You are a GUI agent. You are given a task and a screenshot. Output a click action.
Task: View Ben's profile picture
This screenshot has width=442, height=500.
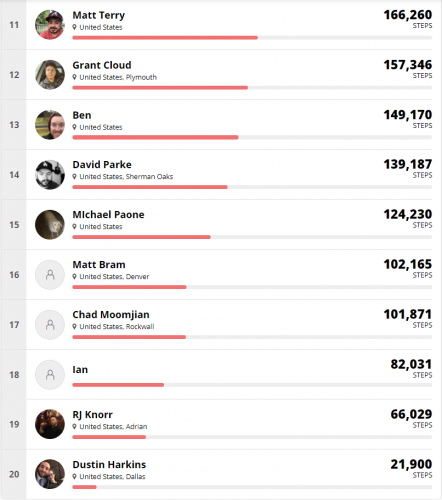(x=50, y=125)
